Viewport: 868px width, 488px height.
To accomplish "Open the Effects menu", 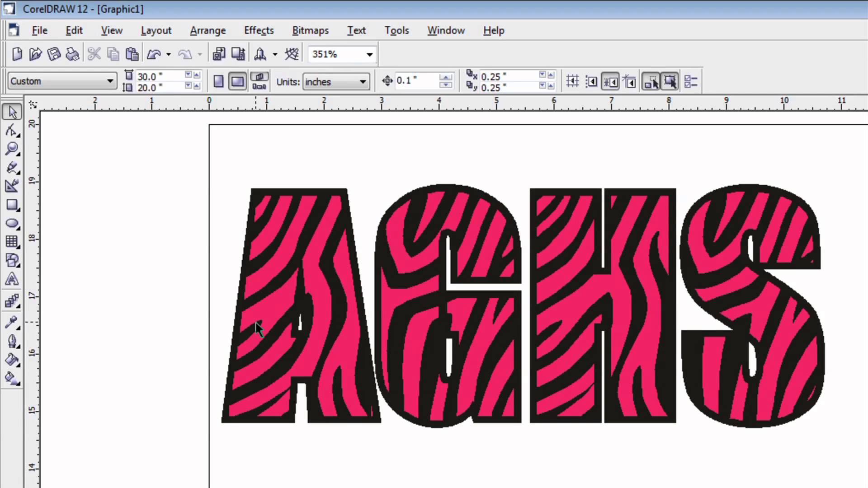I will (x=259, y=30).
